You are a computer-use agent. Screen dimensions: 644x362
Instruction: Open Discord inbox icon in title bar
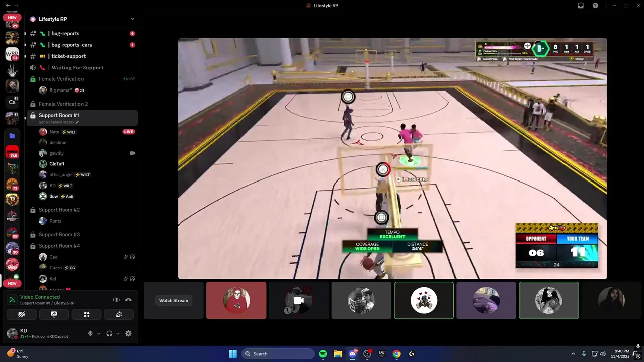tap(581, 5)
